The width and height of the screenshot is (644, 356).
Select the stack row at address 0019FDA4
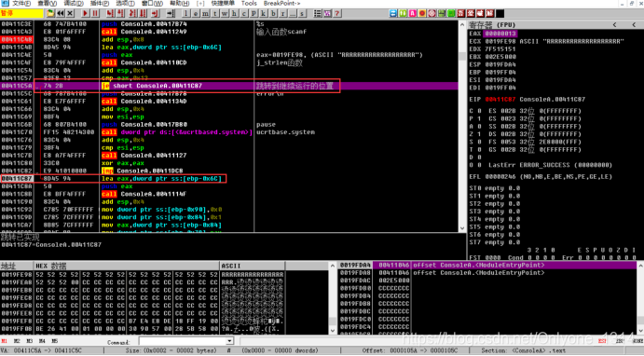click(x=487, y=266)
